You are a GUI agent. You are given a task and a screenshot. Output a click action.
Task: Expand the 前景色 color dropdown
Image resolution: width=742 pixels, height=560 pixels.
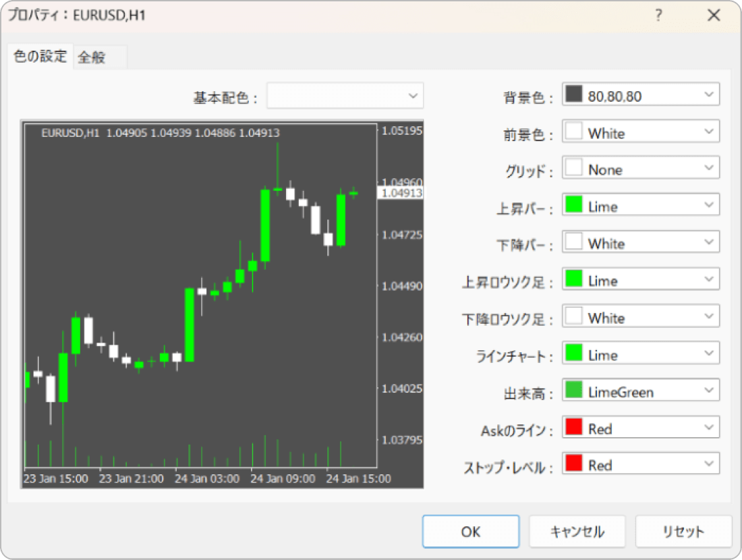pyautogui.click(x=641, y=132)
